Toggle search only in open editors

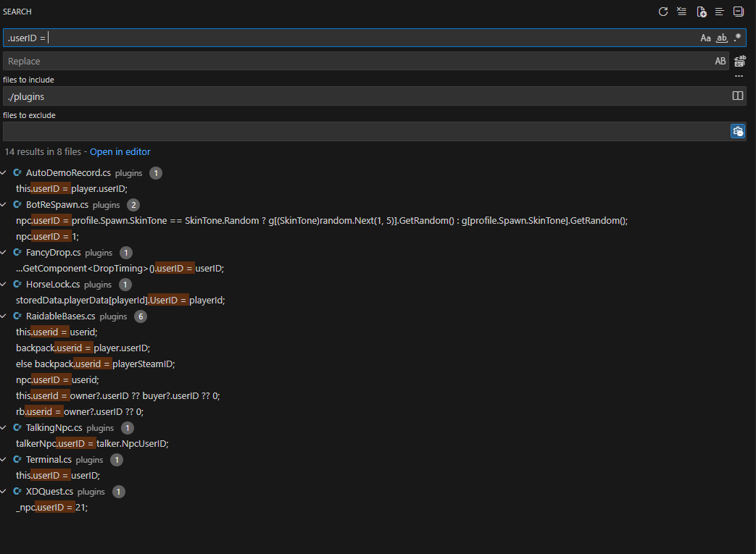click(x=737, y=96)
